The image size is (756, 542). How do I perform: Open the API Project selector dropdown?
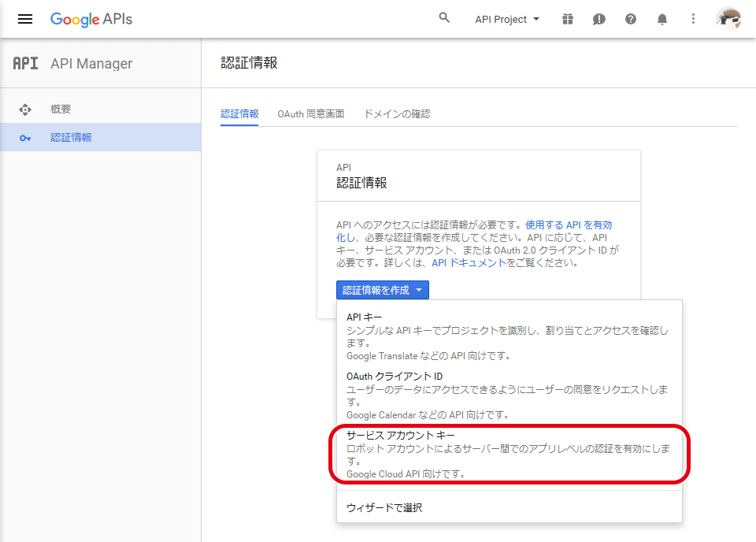[506, 19]
